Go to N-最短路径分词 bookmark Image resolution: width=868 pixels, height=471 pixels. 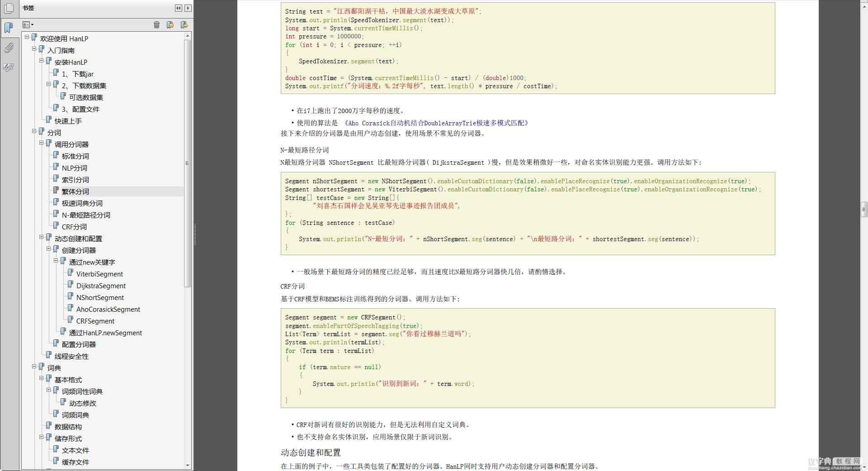coord(86,215)
